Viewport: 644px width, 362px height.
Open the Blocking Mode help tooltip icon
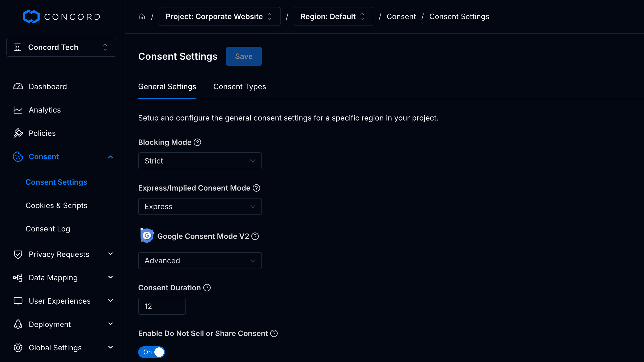click(x=197, y=142)
